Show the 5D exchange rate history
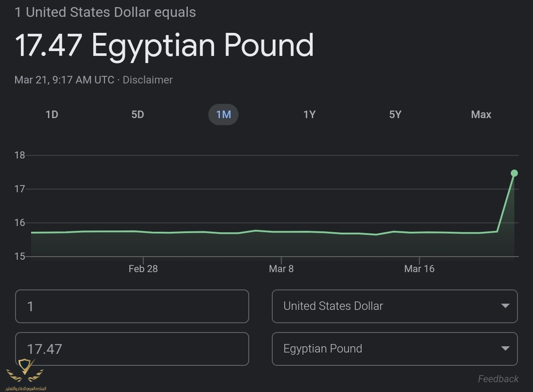Screen dimensions: 533x392 (x=138, y=115)
